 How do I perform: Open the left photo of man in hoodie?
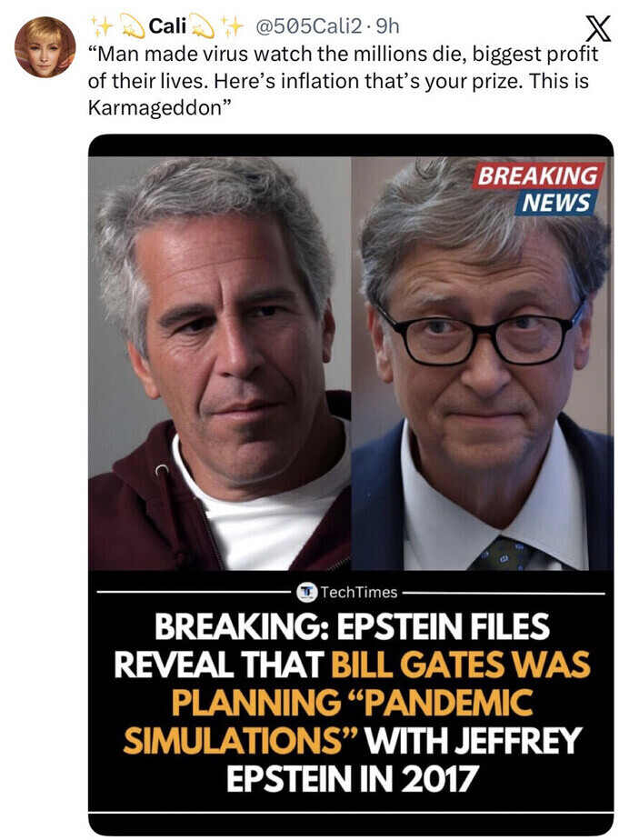220,364
